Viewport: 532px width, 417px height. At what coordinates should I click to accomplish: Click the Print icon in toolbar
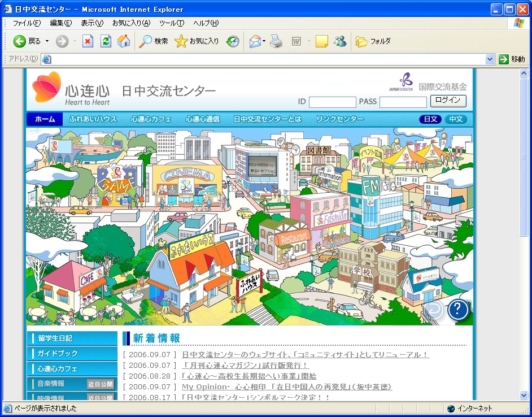click(x=276, y=41)
